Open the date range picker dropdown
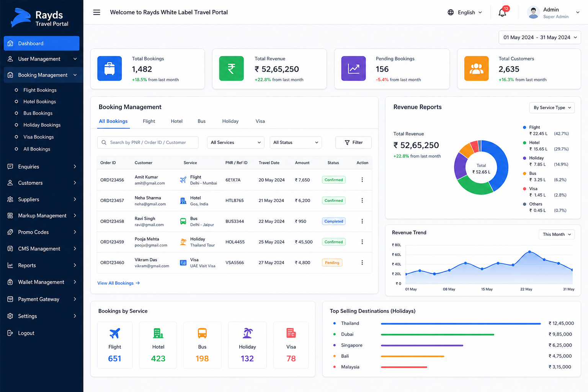This screenshot has width=588, height=392. (540, 38)
